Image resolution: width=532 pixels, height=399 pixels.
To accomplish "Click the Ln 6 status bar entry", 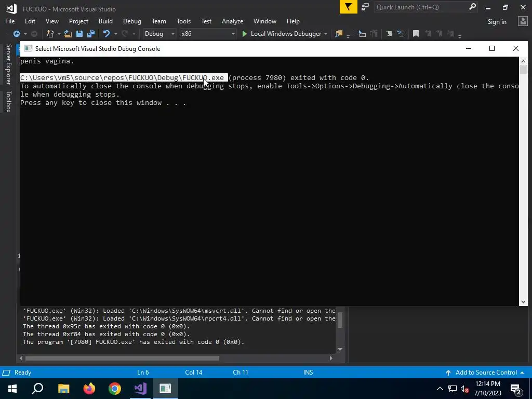I will click(143, 373).
